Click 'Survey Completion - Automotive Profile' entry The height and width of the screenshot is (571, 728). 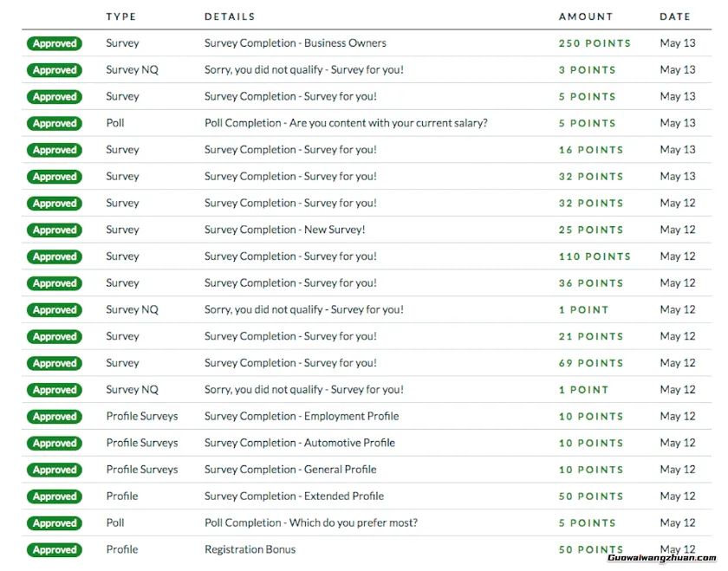299,443
